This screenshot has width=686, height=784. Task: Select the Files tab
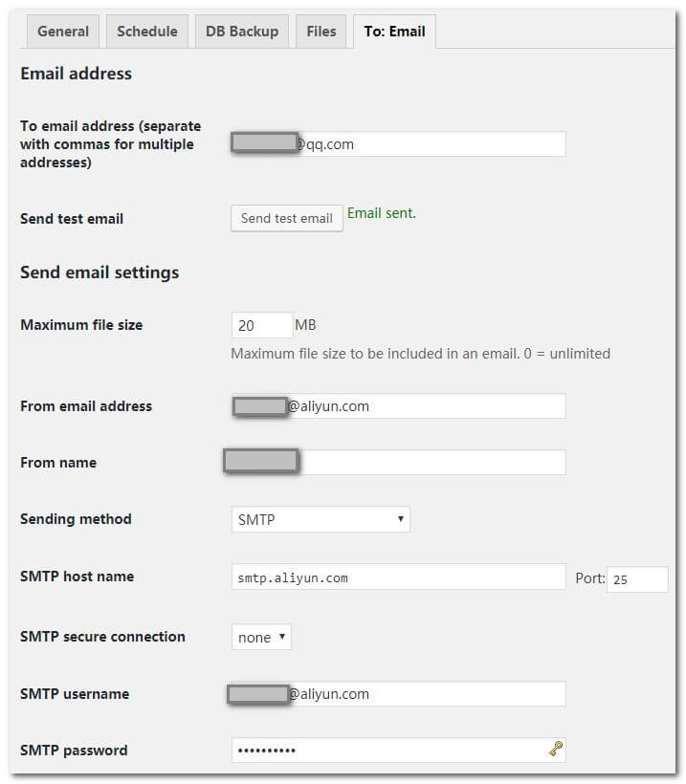tap(321, 32)
